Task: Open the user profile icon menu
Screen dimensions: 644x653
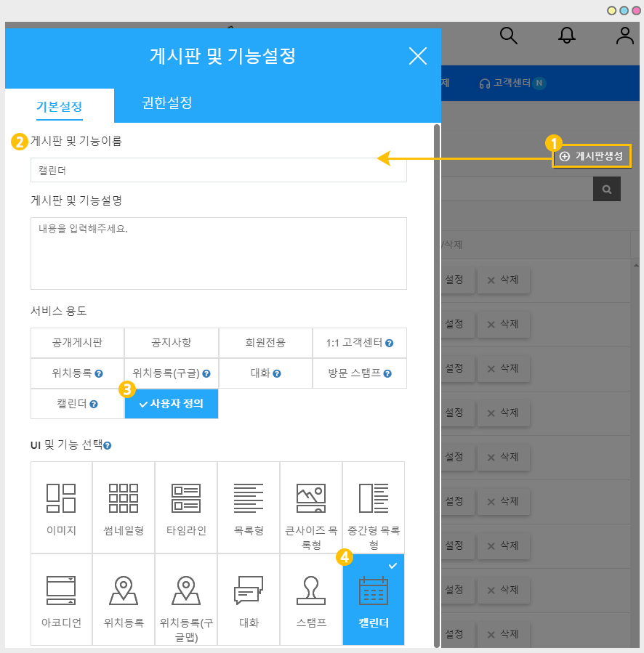Action: point(625,36)
